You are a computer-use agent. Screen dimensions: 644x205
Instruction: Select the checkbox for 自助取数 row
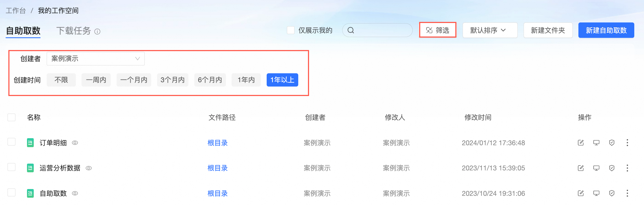coord(12,193)
